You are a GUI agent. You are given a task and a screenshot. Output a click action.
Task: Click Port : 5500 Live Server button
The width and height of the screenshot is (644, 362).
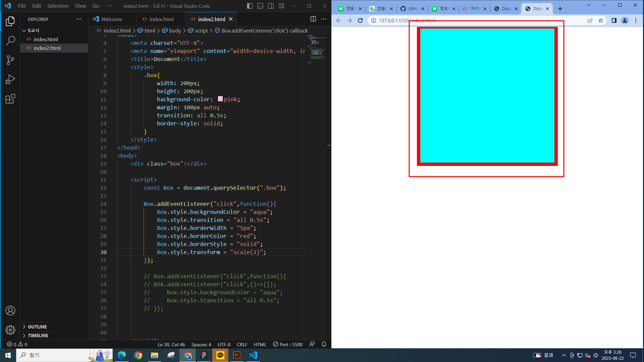pos(288,344)
